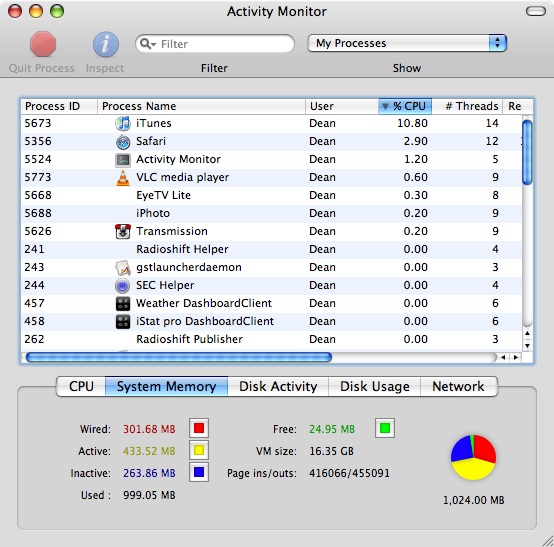Image resolution: width=554 pixels, height=547 pixels.
Task: Click the gstlauncherdaemon icon
Action: (x=123, y=267)
